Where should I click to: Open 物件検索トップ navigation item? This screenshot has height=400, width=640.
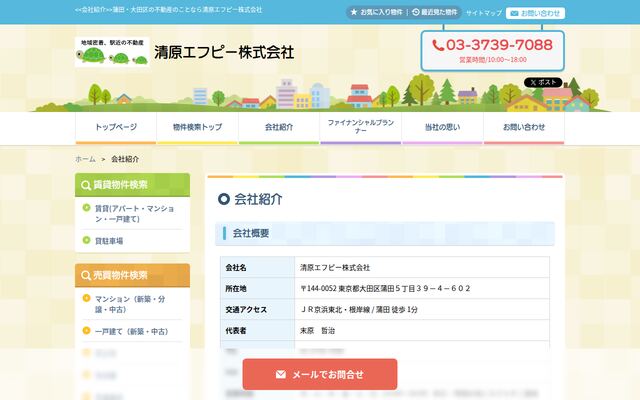point(198,128)
